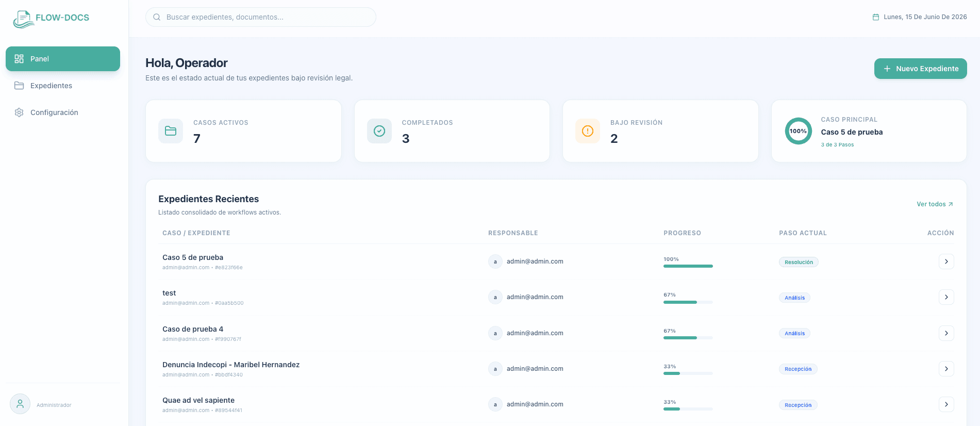
Task: Create a Nuevo Expediente
Action: click(x=920, y=69)
